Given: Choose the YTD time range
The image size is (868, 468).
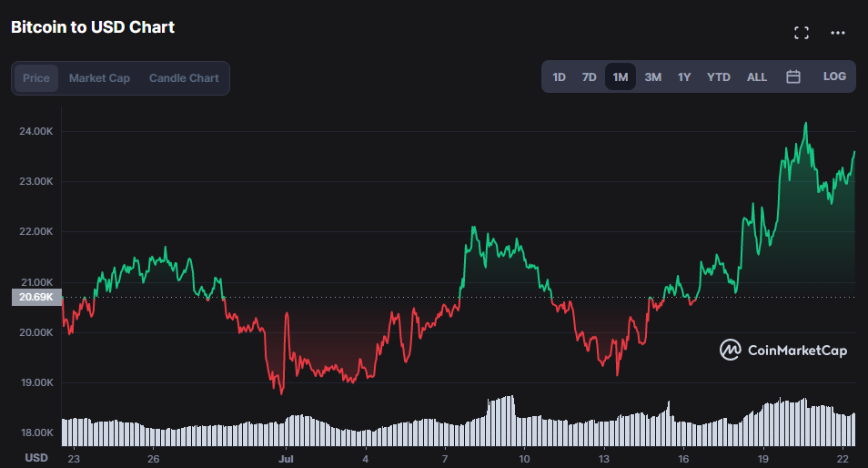Looking at the screenshot, I should [x=719, y=77].
